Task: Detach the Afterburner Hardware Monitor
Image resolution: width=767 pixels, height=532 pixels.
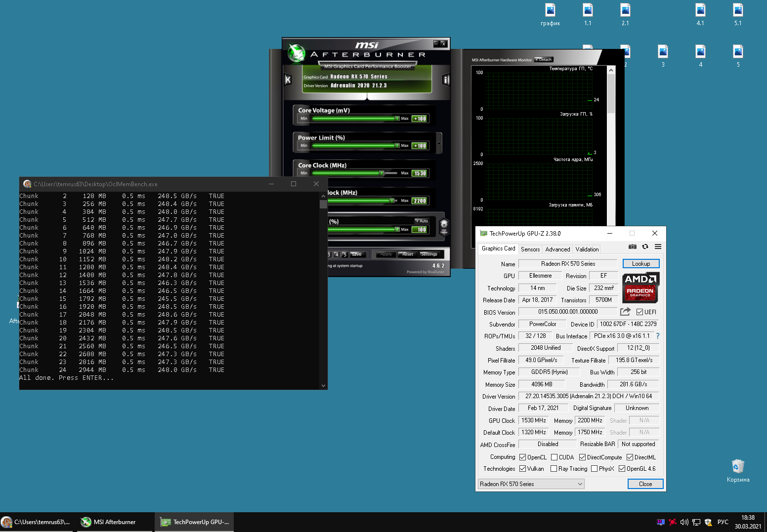Action: click(543, 60)
